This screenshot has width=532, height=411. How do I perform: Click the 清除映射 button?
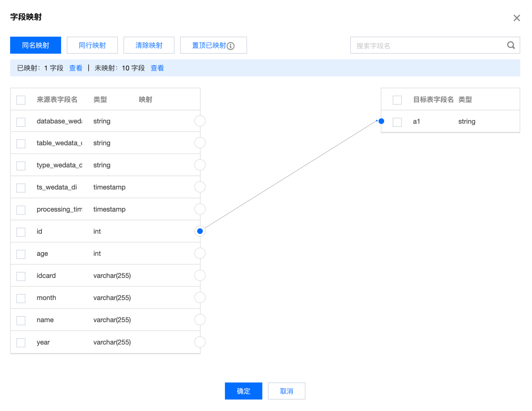(x=149, y=45)
